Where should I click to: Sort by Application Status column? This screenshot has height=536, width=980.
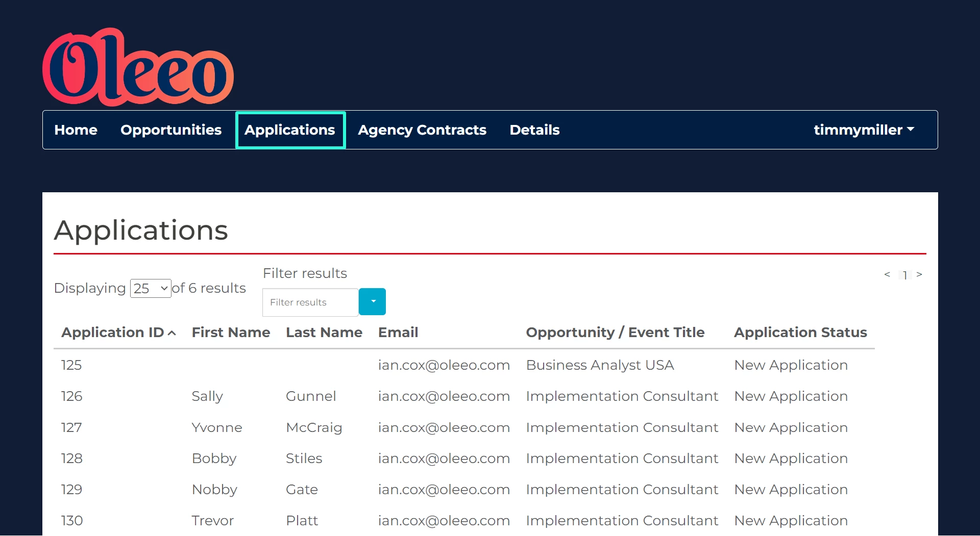click(800, 333)
